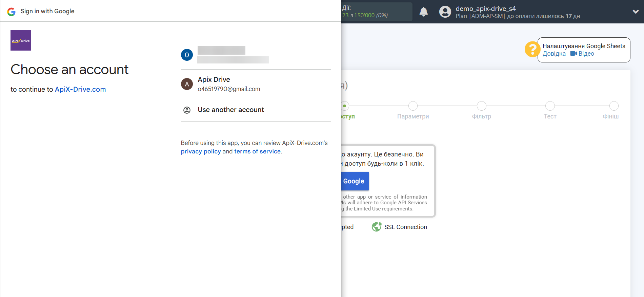This screenshot has width=644, height=297.
Task: Click the blue Google sign-in button
Action: click(355, 181)
